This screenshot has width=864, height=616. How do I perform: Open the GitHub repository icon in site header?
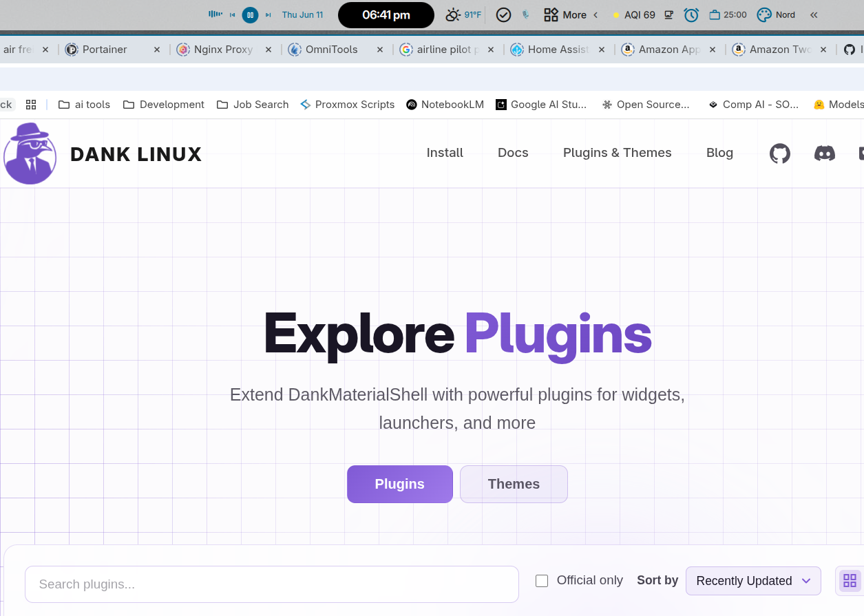(780, 153)
